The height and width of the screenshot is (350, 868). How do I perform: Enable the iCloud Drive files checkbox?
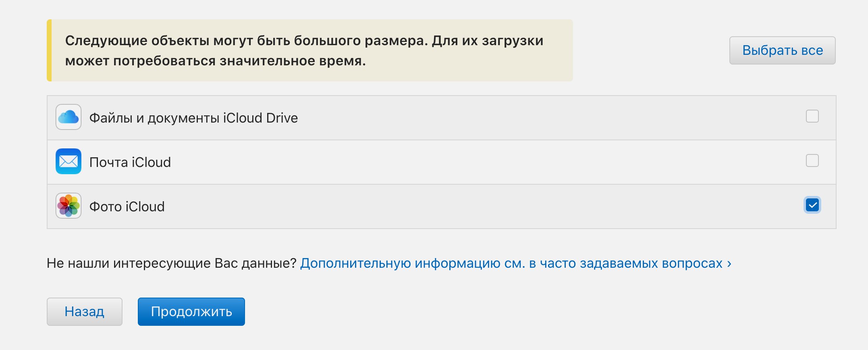(812, 116)
